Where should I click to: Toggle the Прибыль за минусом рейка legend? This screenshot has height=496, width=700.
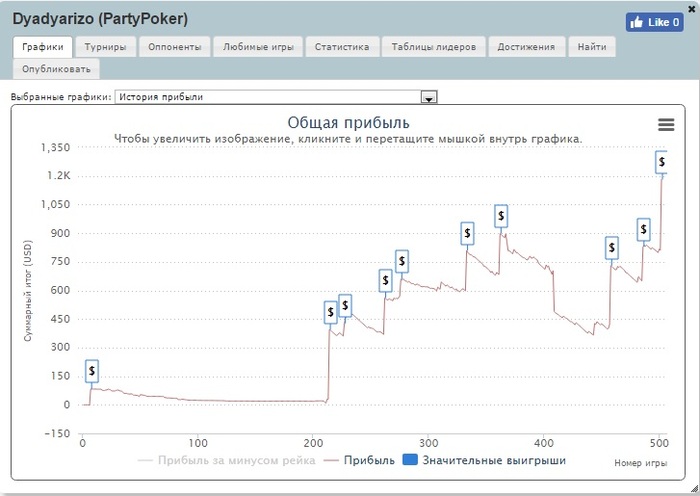[226, 460]
